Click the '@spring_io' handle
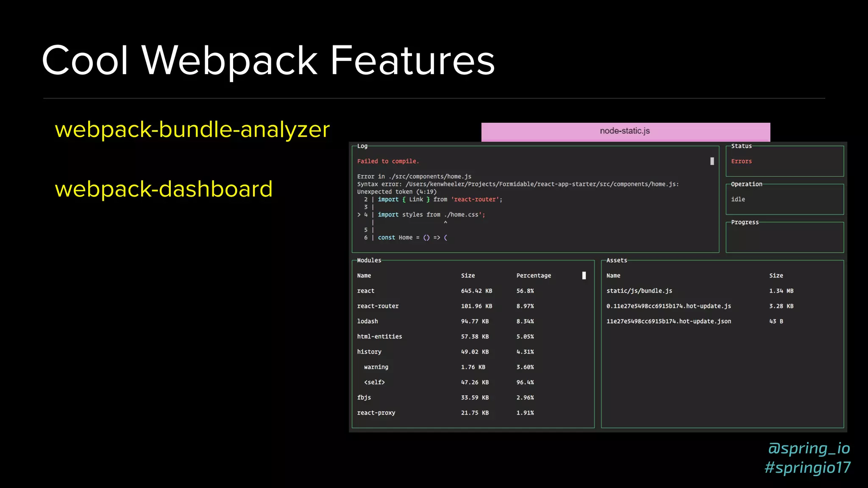 809,448
